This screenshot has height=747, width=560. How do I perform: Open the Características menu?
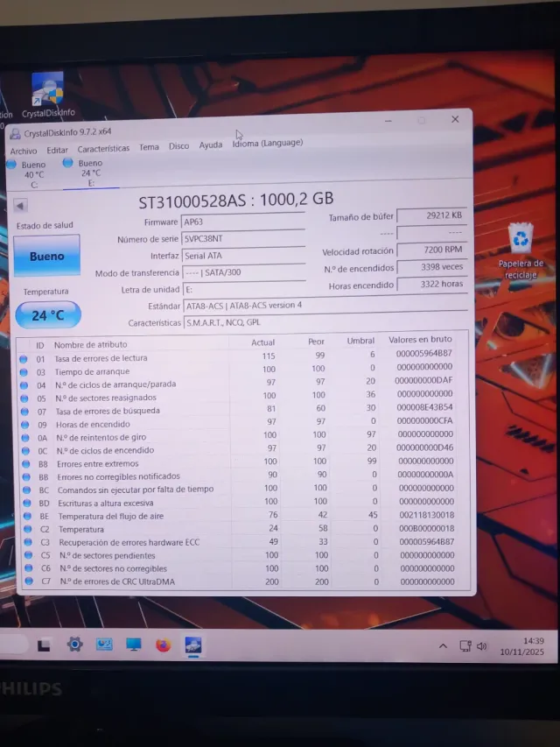[103, 149]
